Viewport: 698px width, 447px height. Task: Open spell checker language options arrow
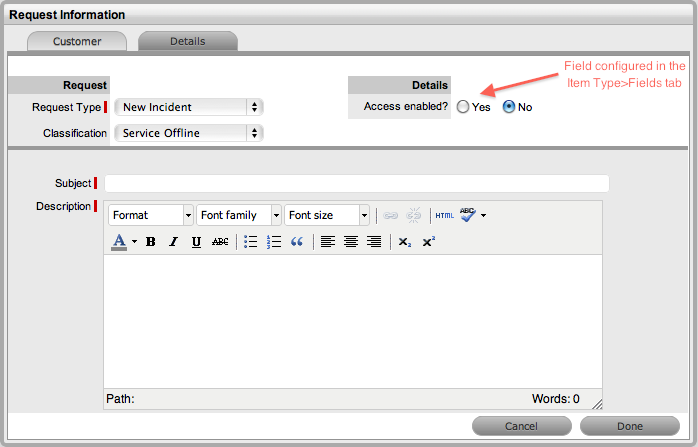point(483,215)
